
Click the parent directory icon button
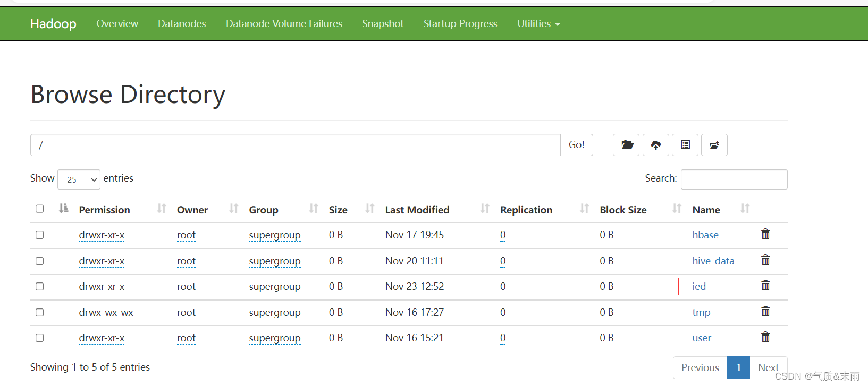tap(714, 145)
